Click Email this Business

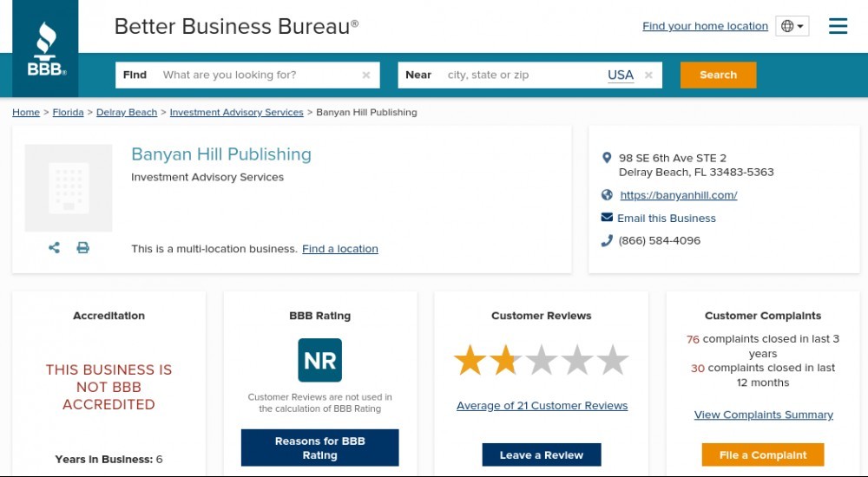point(667,218)
